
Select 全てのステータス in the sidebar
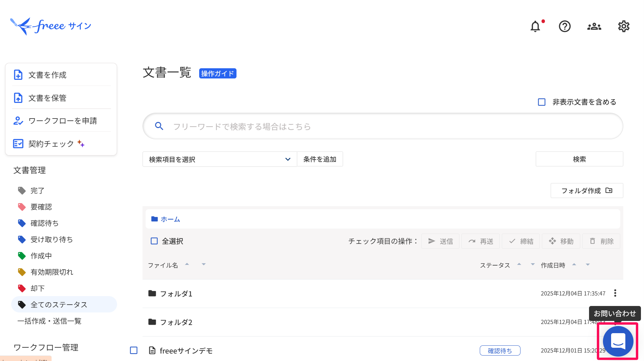click(64, 304)
